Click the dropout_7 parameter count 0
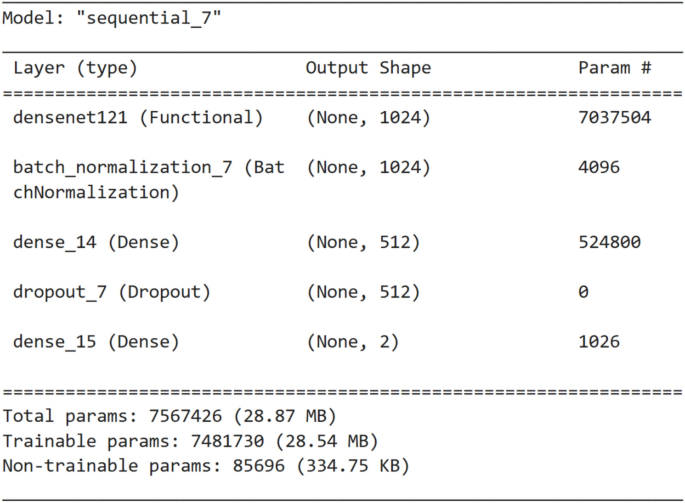The image size is (685, 503). (583, 292)
